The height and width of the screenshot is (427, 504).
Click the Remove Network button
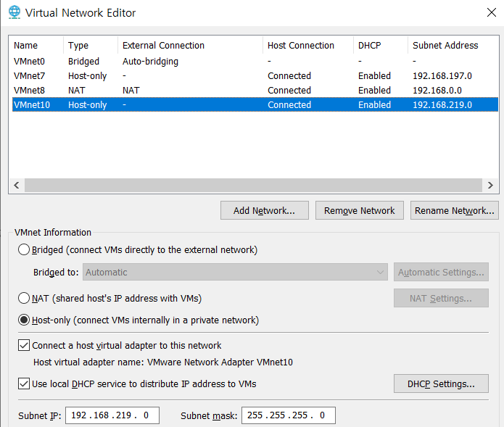360,210
